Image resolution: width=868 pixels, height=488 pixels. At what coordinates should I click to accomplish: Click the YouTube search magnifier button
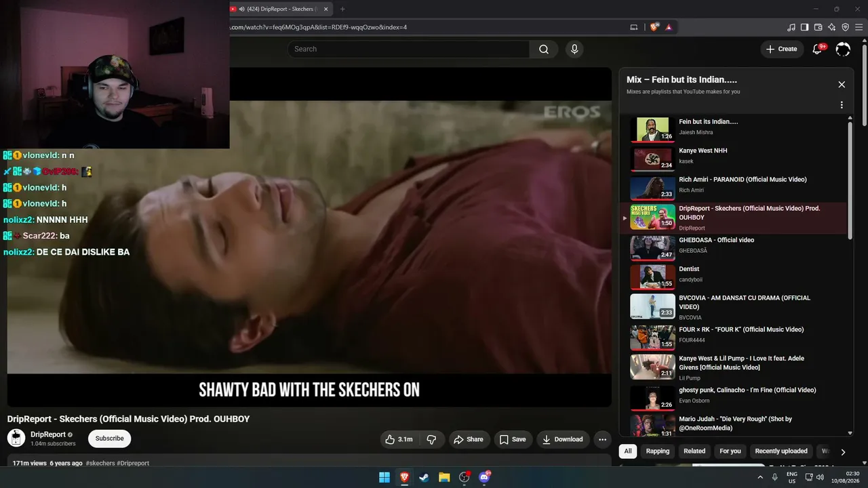tap(544, 49)
